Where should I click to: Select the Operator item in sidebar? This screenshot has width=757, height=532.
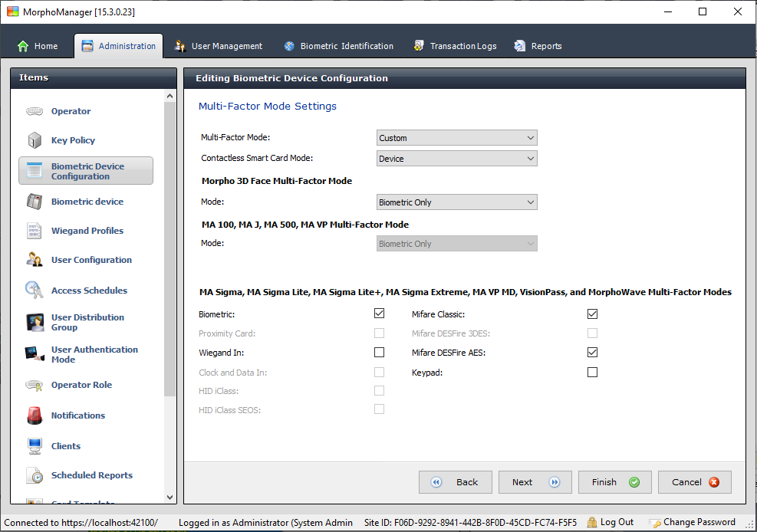pyautogui.click(x=70, y=111)
